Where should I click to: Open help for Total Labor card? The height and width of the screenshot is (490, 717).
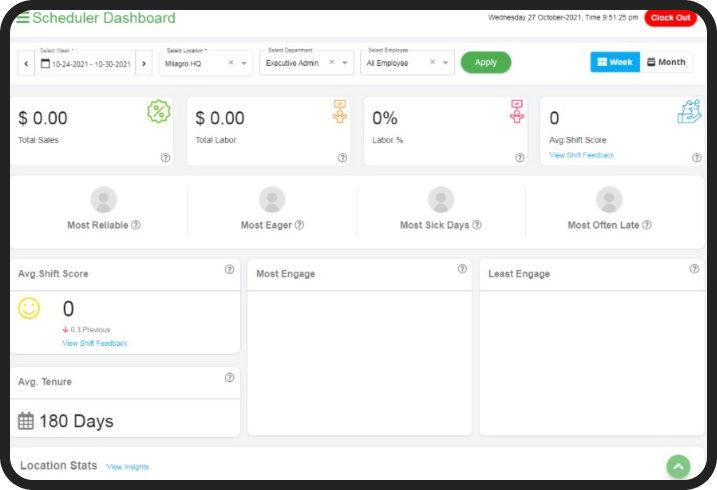coord(342,158)
